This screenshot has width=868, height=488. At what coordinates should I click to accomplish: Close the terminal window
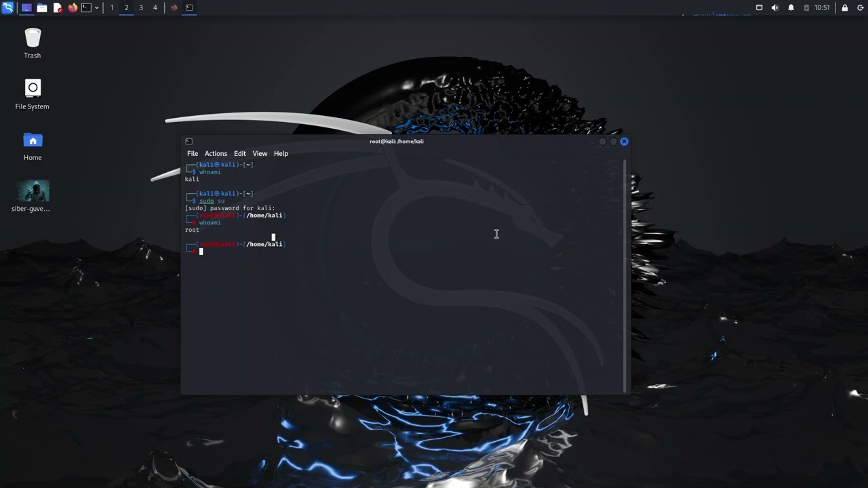point(624,142)
